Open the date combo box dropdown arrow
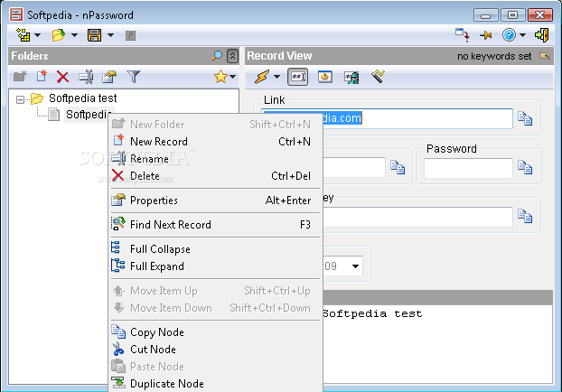This screenshot has height=392, width=562. click(355, 266)
